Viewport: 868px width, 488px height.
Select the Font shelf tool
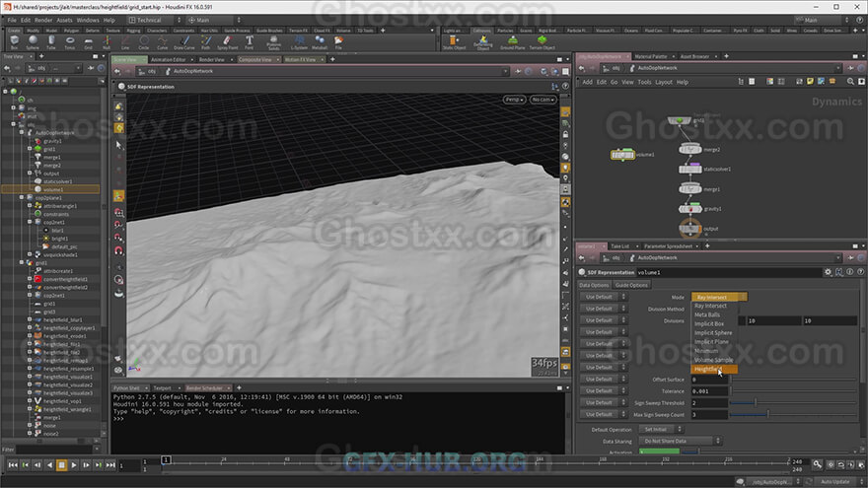250,42
